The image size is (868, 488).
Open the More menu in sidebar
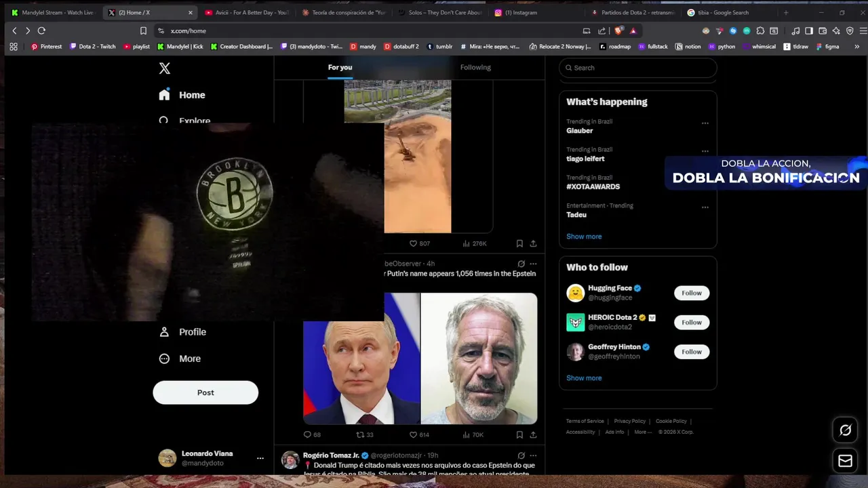(179, 359)
